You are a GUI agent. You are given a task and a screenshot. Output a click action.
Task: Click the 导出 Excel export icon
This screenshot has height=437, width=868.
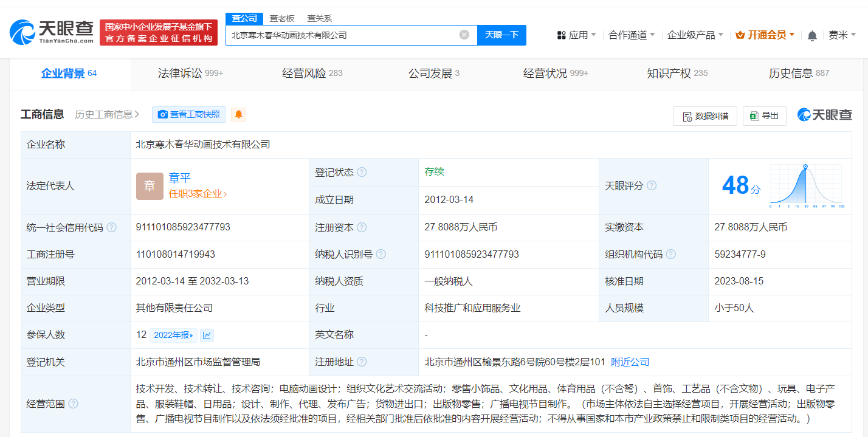(756, 115)
